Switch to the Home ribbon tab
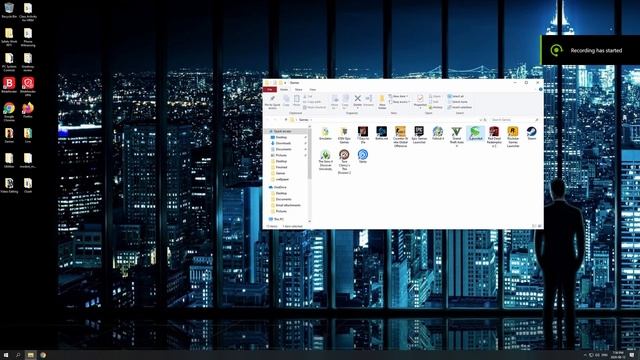The image size is (640, 360). [x=284, y=89]
